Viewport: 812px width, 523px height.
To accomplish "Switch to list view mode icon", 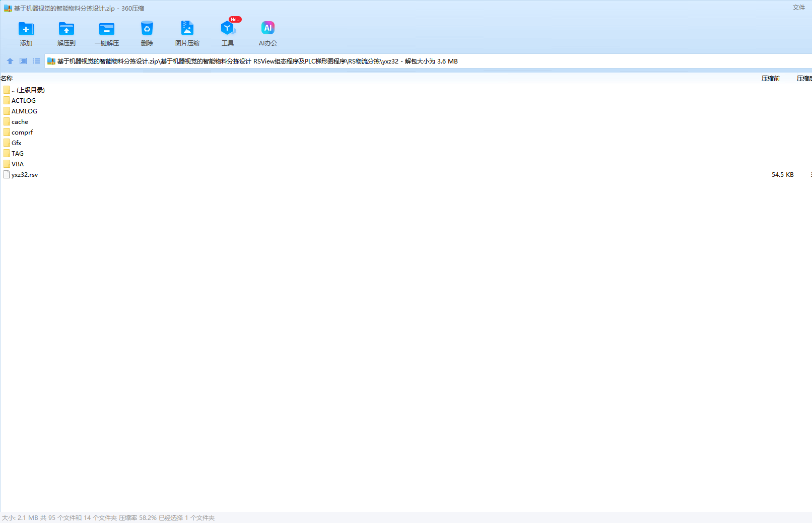I will coord(36,61).
